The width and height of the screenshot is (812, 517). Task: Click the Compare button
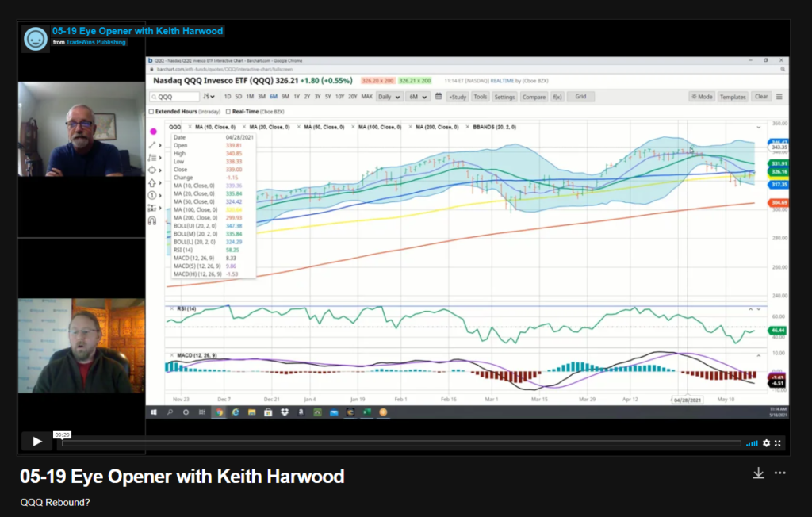pyautogui.click(x=534, y=97)
